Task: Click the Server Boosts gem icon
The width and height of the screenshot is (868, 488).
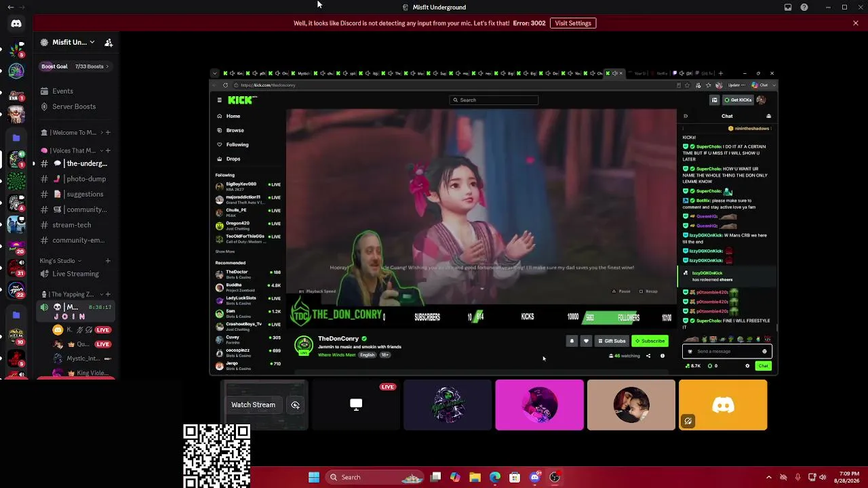Action: click(x=44, y=106)
